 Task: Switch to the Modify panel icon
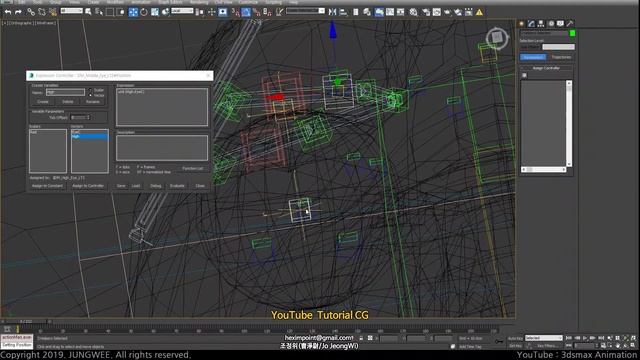[531, 24]
